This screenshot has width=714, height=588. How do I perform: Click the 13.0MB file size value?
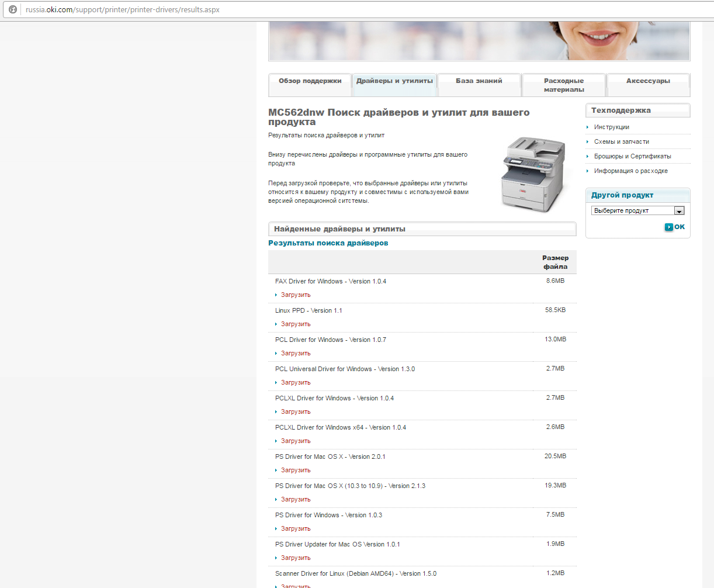[x=555, y=339]
